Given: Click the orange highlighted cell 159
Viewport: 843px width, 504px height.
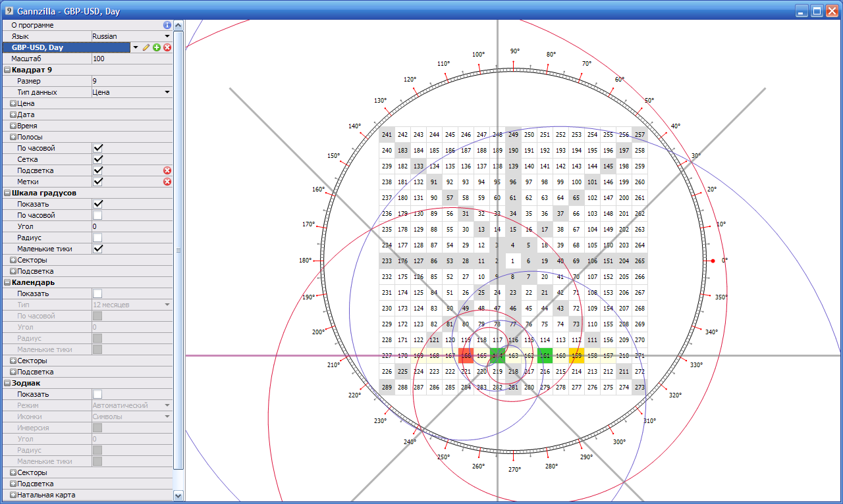Looking at the screenshot, I should click(576, 356).
